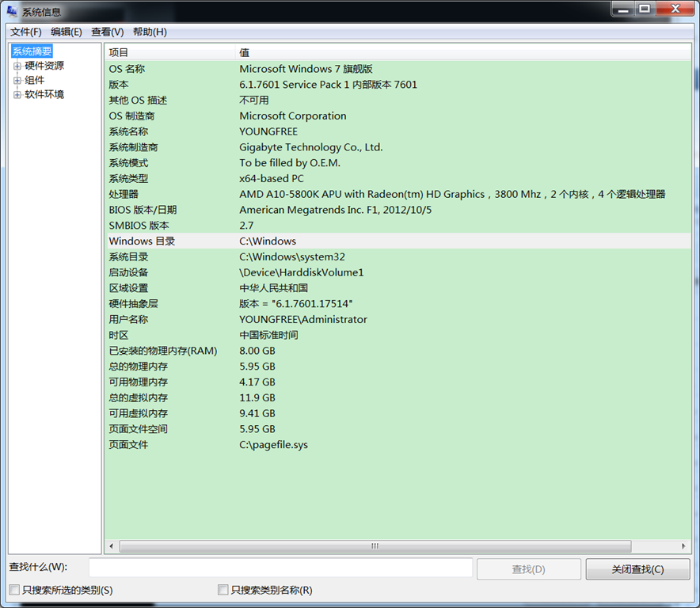Image resolution: width=700 pixels, height=608 pixels.
Task: Click the value C:\Windows\system32
Action: click(x=292, y=256)
